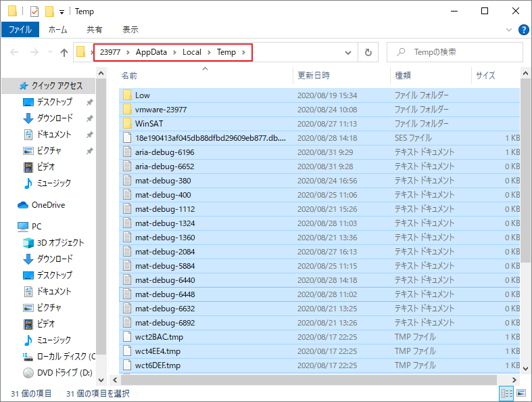Select file mat-debug-380

tap(319, 181)
